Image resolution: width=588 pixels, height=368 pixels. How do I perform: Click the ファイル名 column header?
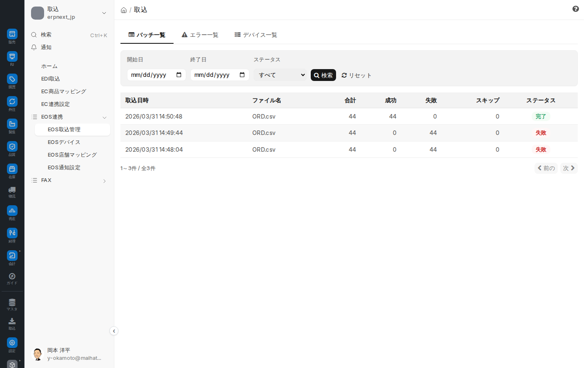tap(267, 101)
